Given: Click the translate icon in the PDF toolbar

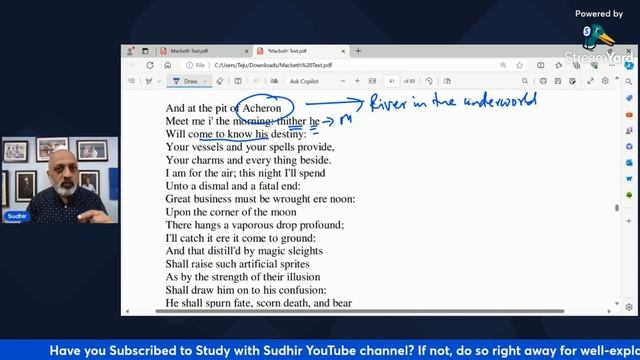Looking at the screenshot, I should [274, 81].
